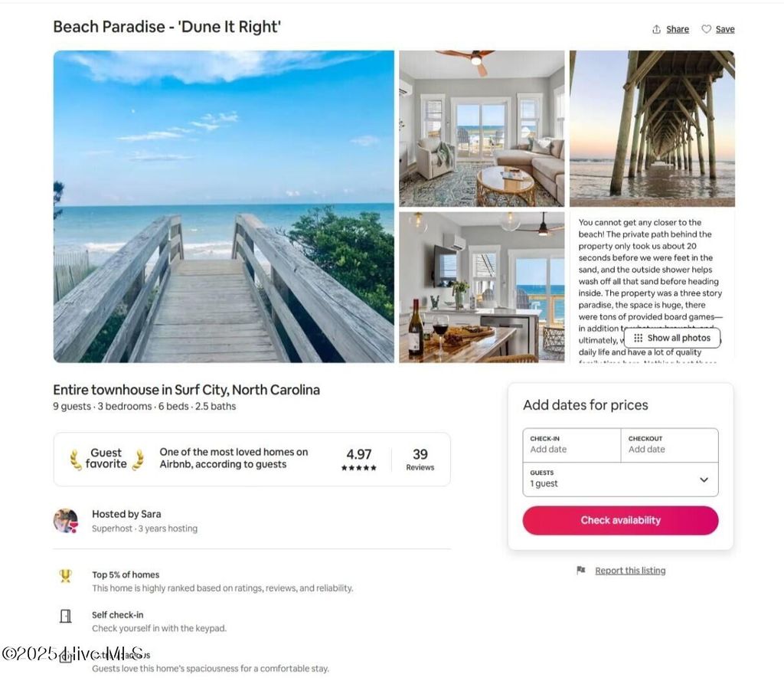Open the Report this listing link

tap(630, 571)
